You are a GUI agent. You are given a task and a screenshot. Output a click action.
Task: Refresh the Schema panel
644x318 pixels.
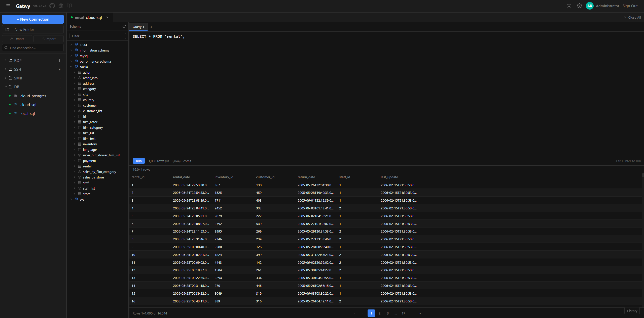(124, 26)
